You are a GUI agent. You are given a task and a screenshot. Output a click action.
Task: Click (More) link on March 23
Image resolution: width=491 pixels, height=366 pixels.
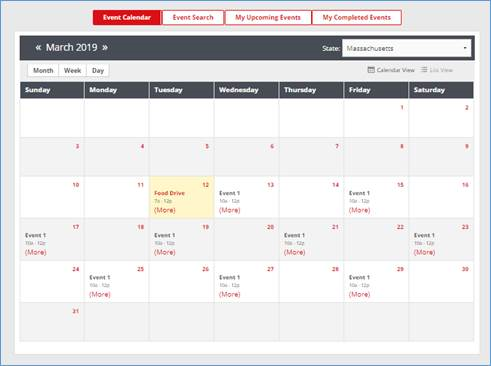click(424, 252)
